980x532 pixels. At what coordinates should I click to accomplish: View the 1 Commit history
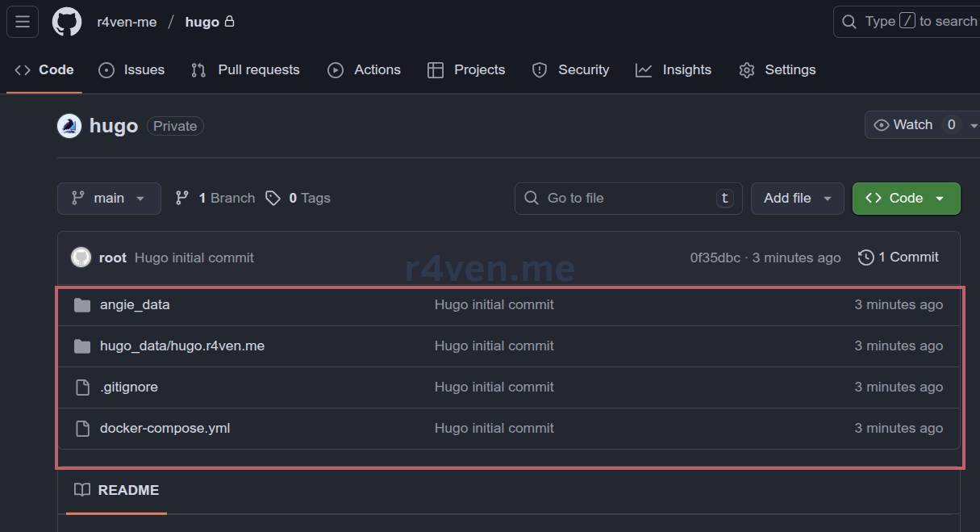pyautogui.click(x=899, y=258)
